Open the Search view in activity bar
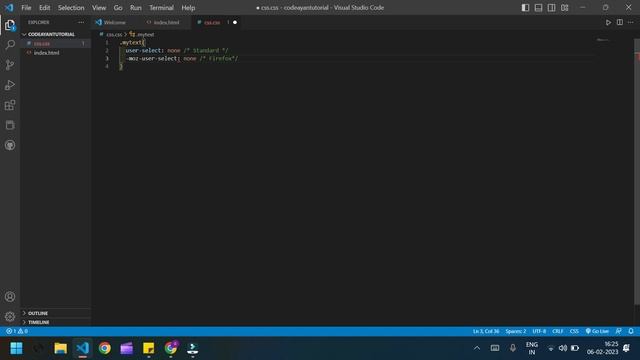The height and width of the screenshot is (360, 640). (x=10, y=44)
